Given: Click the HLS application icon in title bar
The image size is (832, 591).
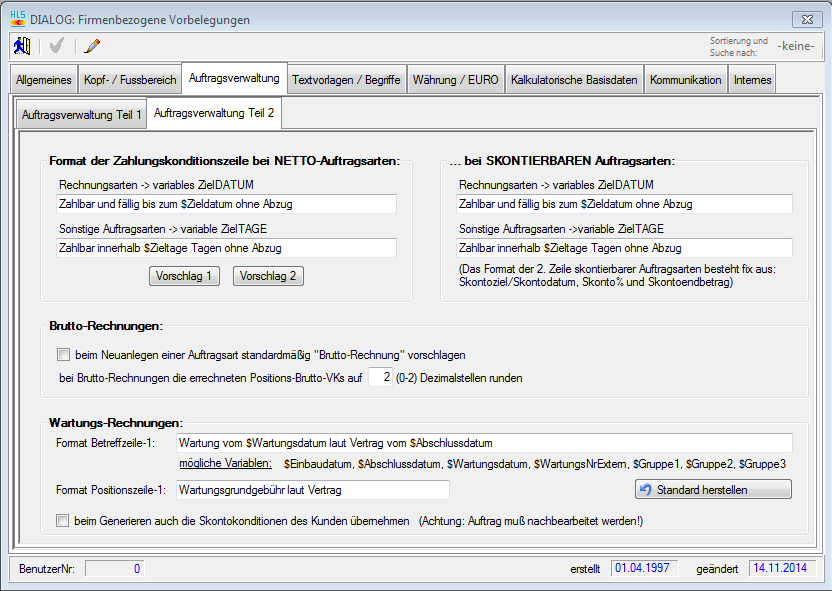Looking at the screenshot, I should (17, 19).
